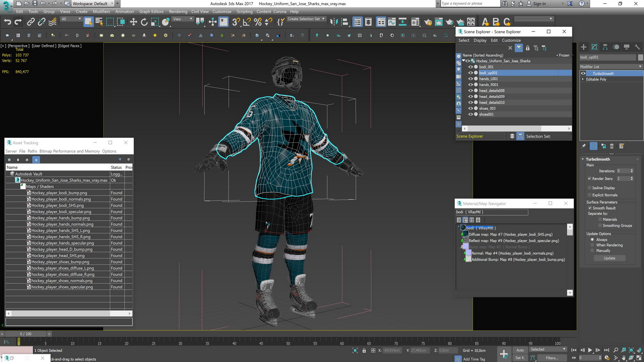
Task: Toggle TurboSmooth modifier eye in stack
Action: (583, 73)
